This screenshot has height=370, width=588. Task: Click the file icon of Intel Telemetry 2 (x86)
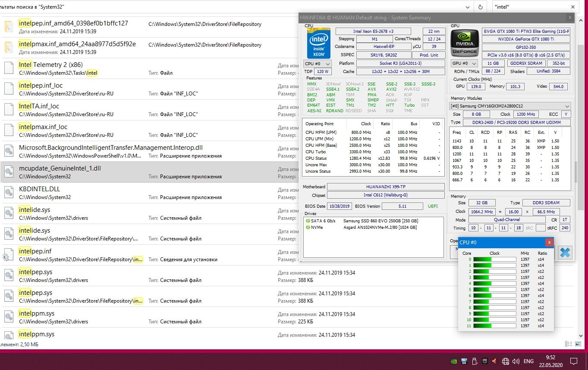point(9,68)
